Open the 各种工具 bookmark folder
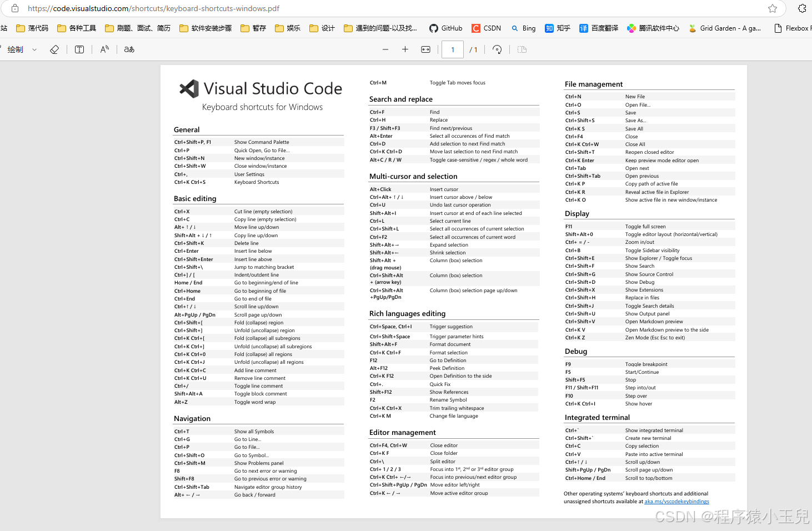812x531 pixels. point(77,28)
